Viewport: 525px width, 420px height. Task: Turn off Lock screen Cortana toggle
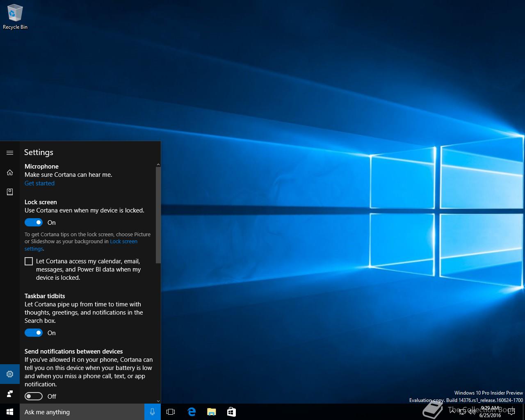tap(34, 222)
